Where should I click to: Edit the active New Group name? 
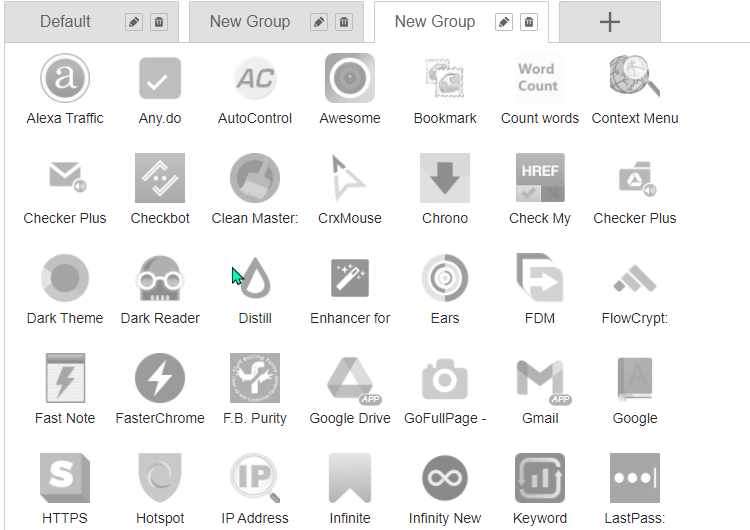[x=504, y=22]
